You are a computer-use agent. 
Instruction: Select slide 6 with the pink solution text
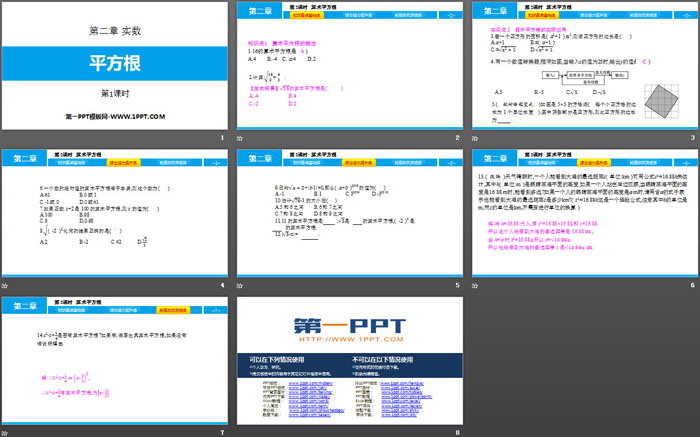pyautogui.click(x=585, y=213)
